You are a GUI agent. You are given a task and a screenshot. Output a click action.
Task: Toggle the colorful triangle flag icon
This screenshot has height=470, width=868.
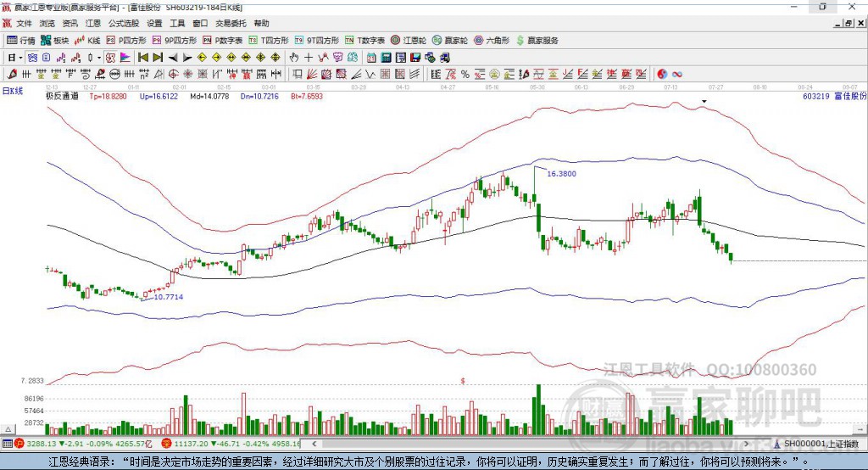point(125,58)
